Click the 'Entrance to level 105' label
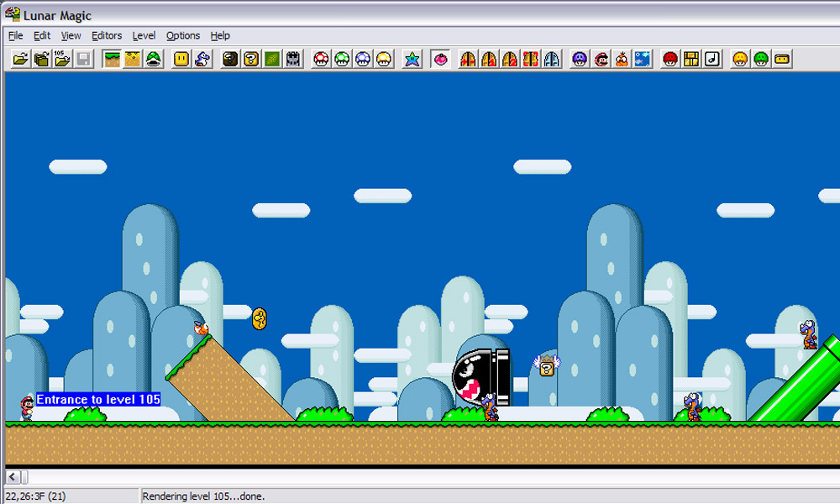 click(98, 400)
